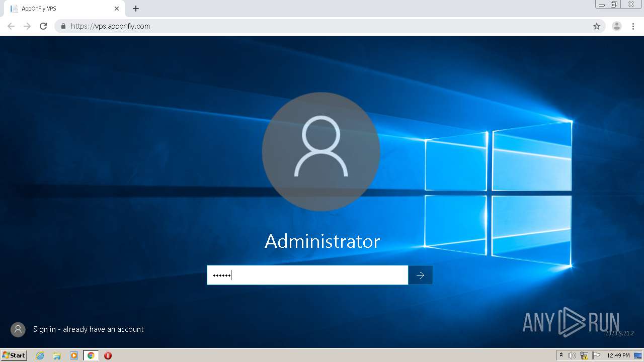Open Windows Media Player from the taskbar
The image size is (644, 362).
74,355
